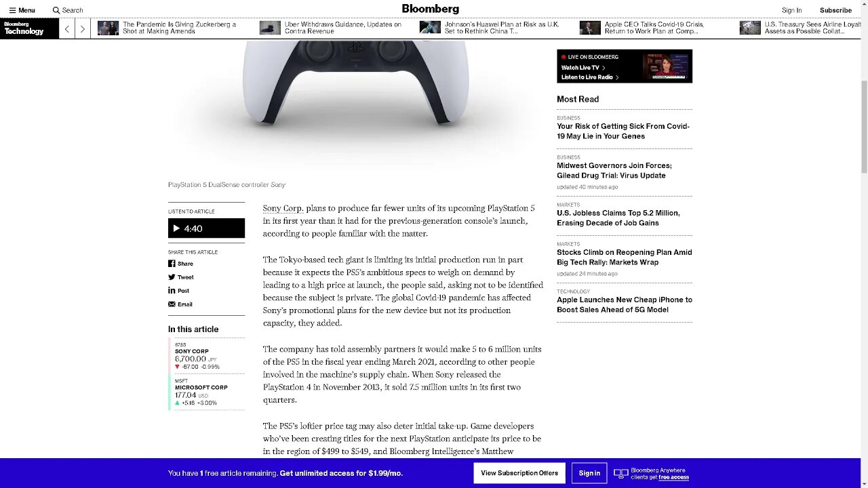Click Sony's red down-arrow price change
868x488 pixels.
tap(197, 367)
